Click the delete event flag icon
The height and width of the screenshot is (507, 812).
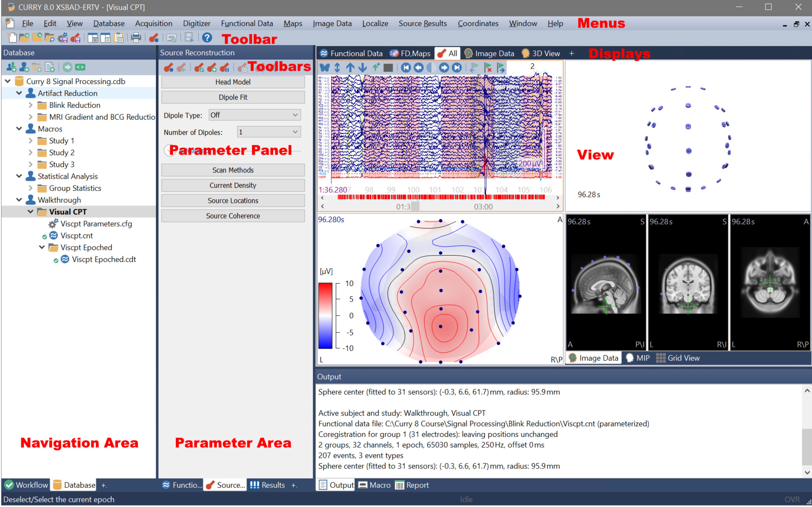tap(488, 67)
